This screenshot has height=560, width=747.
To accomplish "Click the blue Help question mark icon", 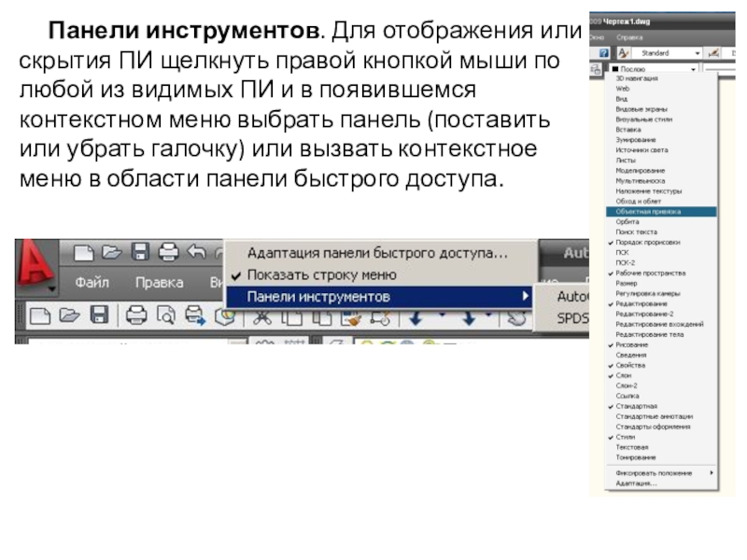I will click(604, 54).
